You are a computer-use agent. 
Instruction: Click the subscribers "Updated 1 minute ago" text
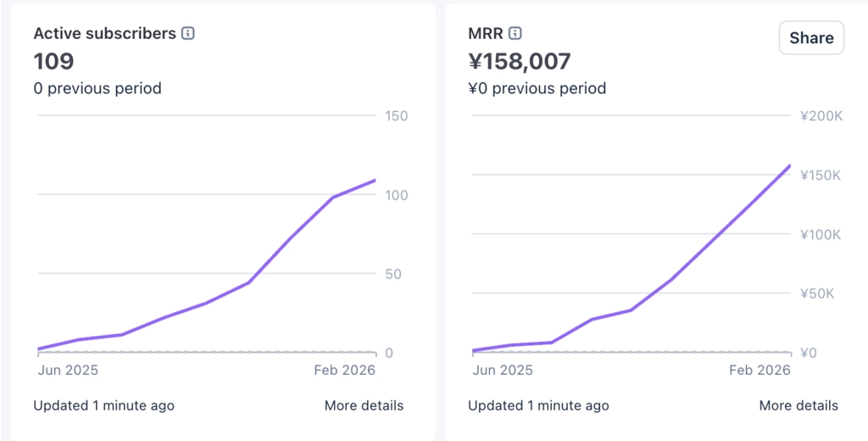(x=103, y=405)
